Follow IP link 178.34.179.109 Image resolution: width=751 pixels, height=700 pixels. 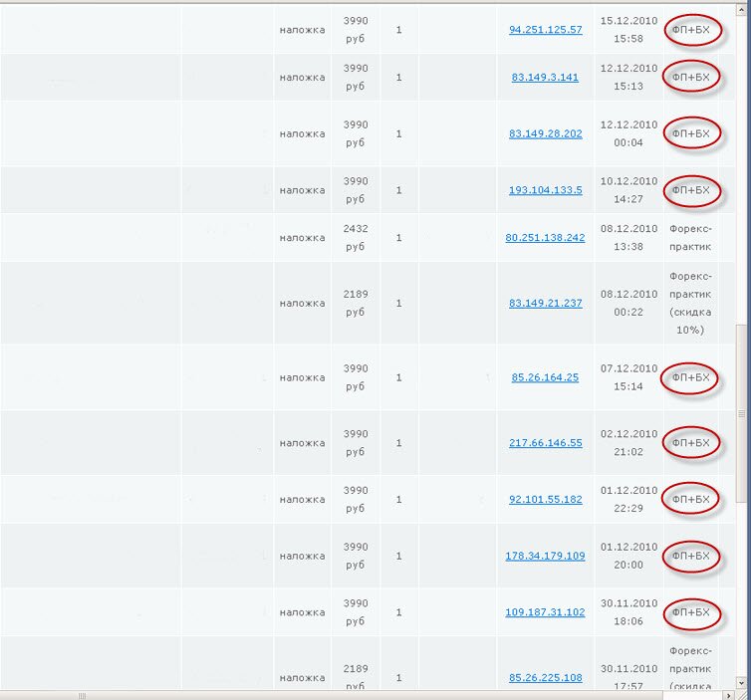click(545, 556)
